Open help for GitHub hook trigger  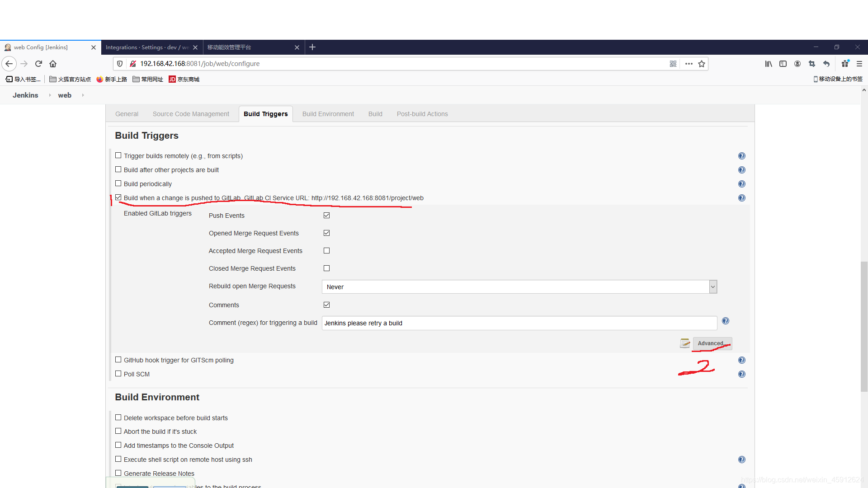click(742, 360)
